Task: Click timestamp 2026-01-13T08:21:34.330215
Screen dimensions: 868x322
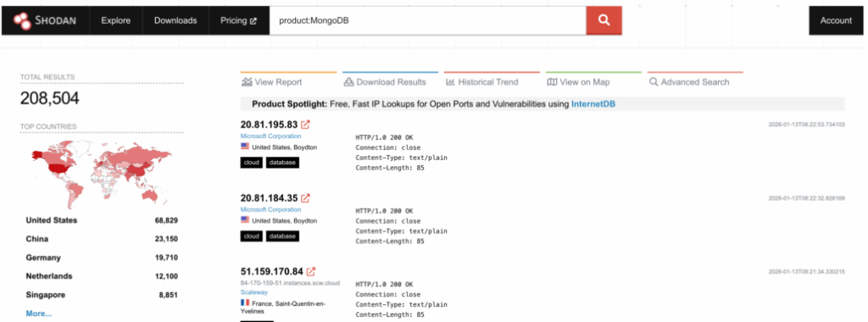Action: point(807,272)
